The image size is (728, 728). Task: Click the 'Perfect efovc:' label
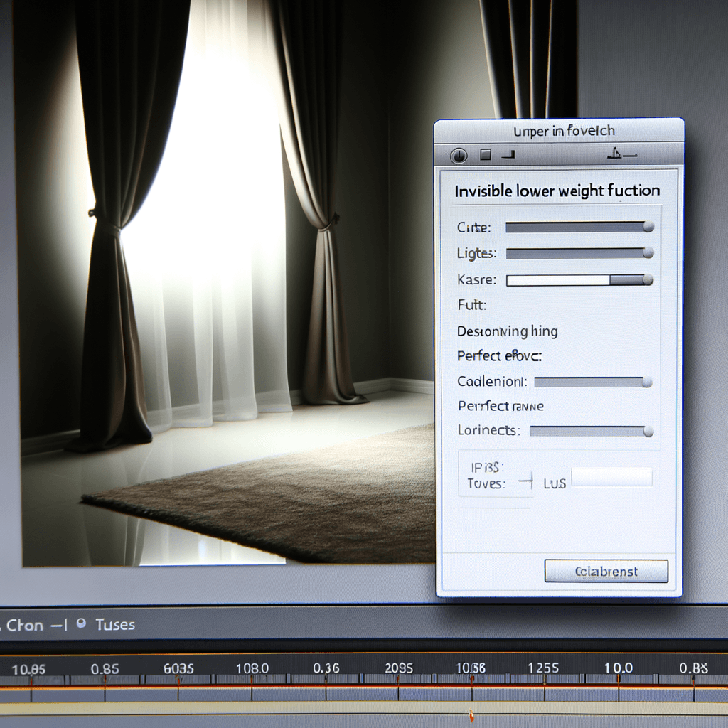pos(499,356)
